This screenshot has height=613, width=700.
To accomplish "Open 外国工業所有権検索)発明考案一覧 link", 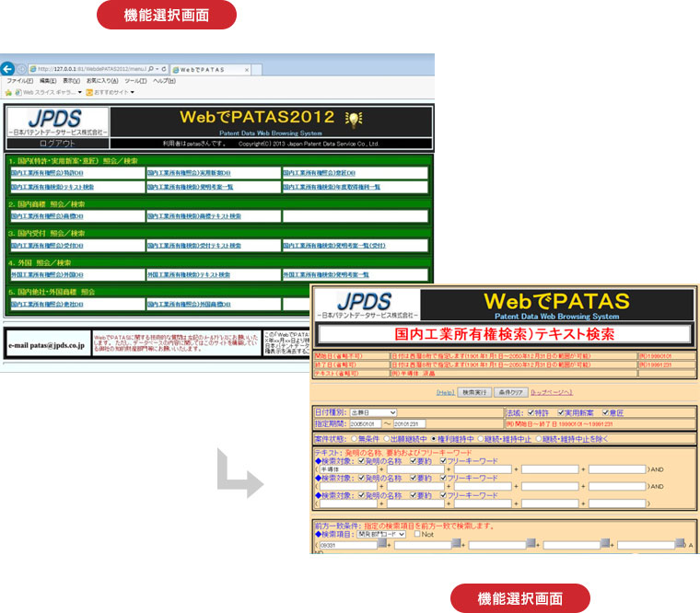I will click(x=326, y=275).
